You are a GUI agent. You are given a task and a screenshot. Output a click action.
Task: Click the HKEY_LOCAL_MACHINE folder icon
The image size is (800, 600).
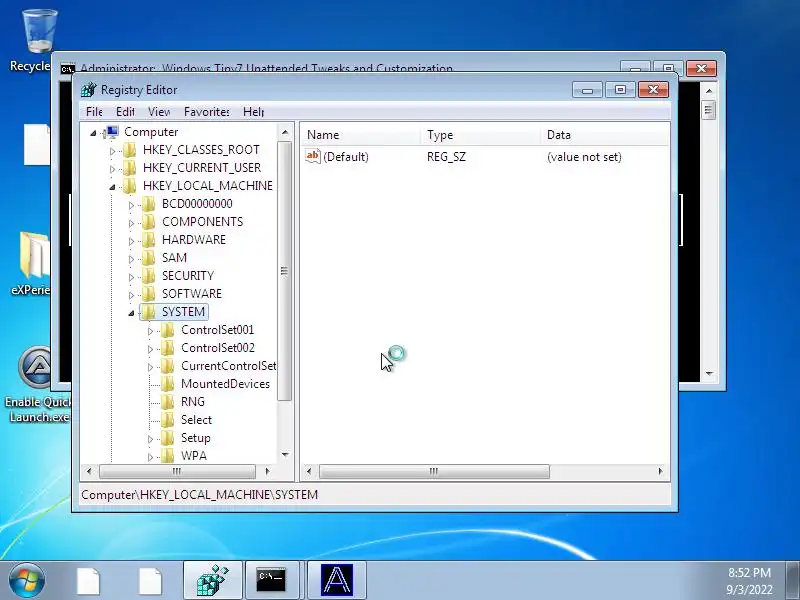130,186
